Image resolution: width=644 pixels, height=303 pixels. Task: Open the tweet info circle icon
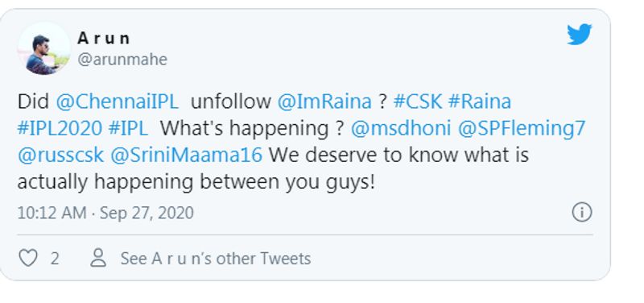pyautogui.click(x=581, y=213)
